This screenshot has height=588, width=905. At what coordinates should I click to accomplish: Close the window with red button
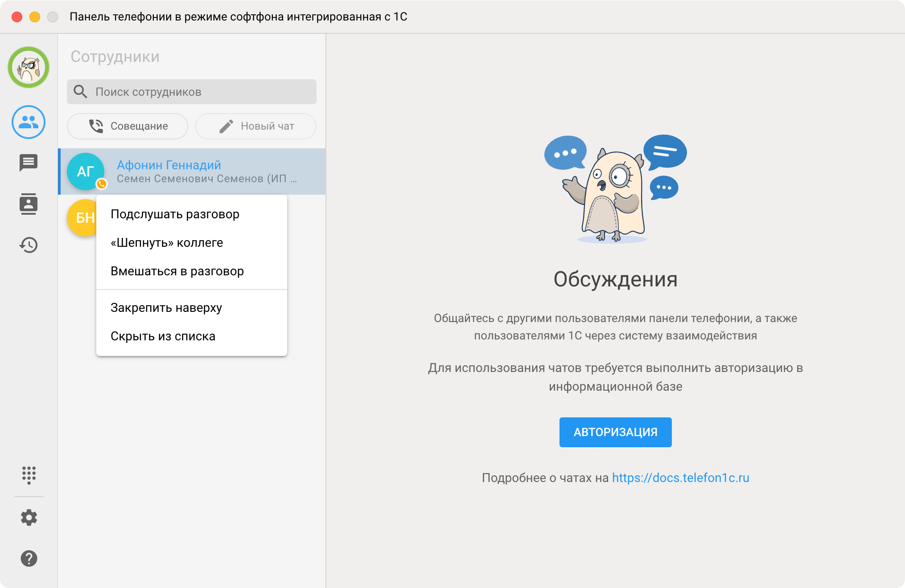point(17,17)
